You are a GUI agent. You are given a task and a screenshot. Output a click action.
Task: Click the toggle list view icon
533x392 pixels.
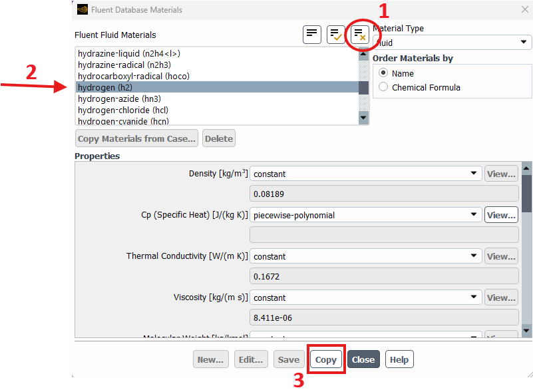[311, 35]
